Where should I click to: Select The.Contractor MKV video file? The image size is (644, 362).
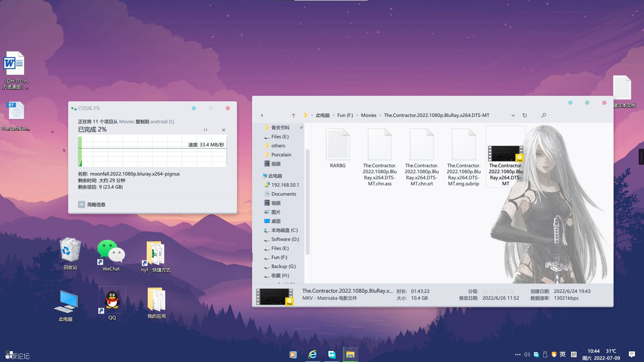coord(506,157)
